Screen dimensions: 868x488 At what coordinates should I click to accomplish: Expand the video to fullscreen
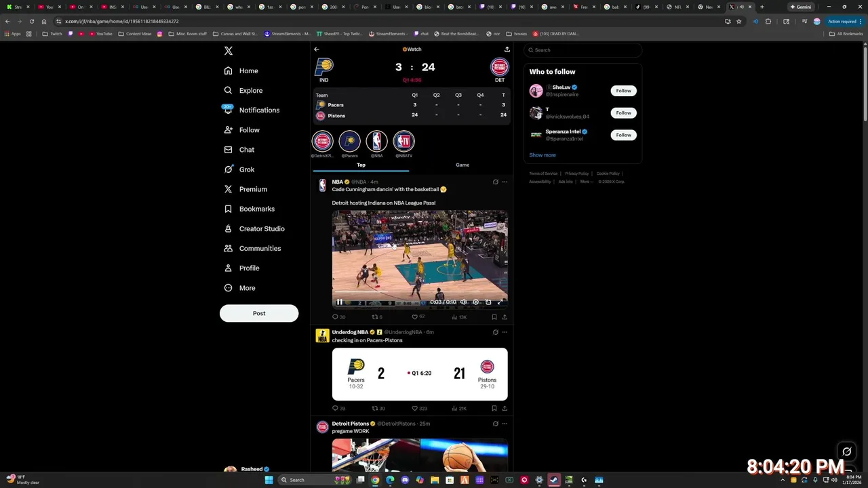click(x=500, y=302)
